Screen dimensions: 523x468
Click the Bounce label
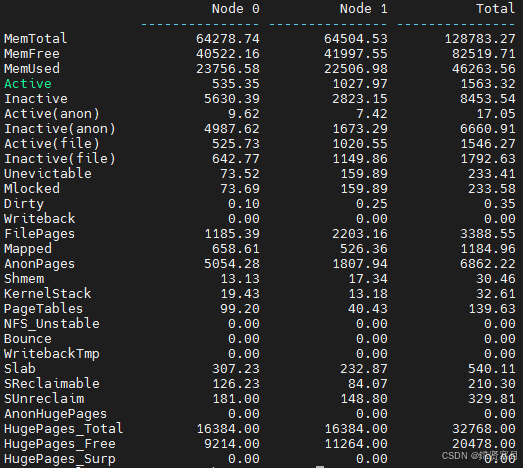(x=28, y=339)
